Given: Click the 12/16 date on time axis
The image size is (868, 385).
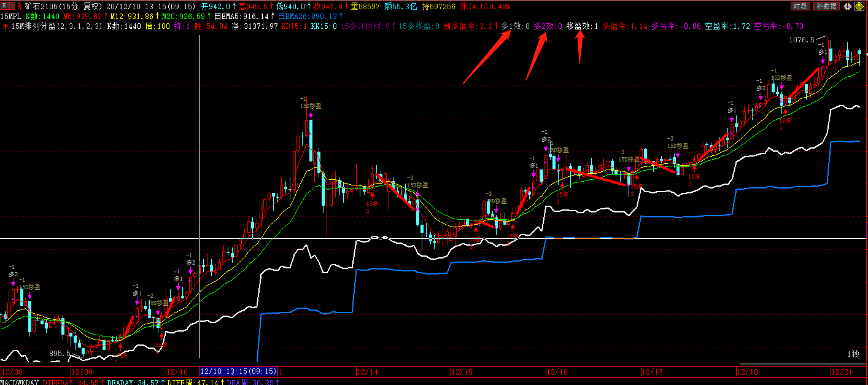Looking at the screenshot, I should pyautogui.click(x=557, y=371).
